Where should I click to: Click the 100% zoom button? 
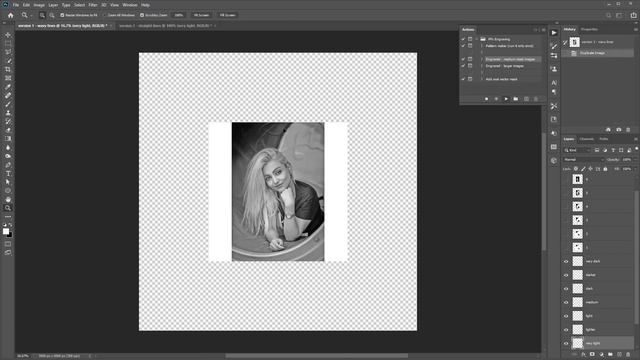pyautogui.click(x=179, y=15)
